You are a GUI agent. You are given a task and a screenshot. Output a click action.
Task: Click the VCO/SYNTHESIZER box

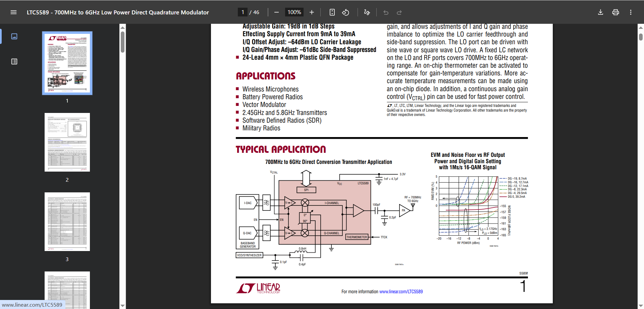pyautogui.click(x=249, y=255)
